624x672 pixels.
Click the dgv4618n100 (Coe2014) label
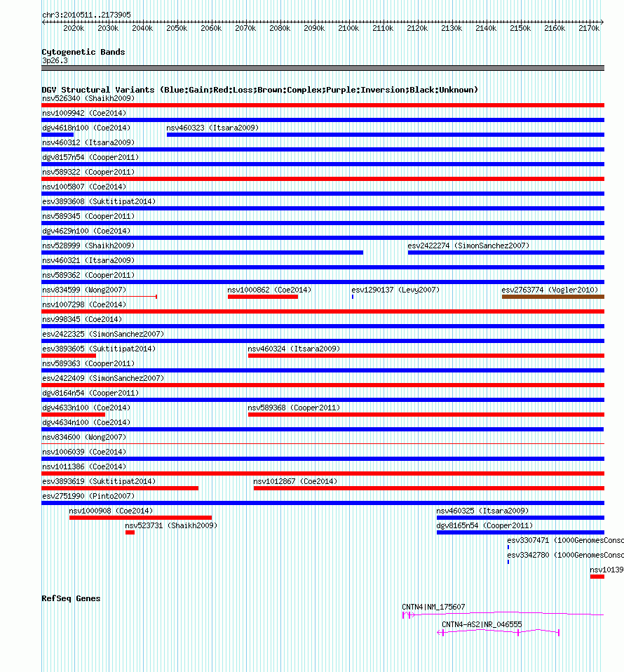tap(86, 128)
